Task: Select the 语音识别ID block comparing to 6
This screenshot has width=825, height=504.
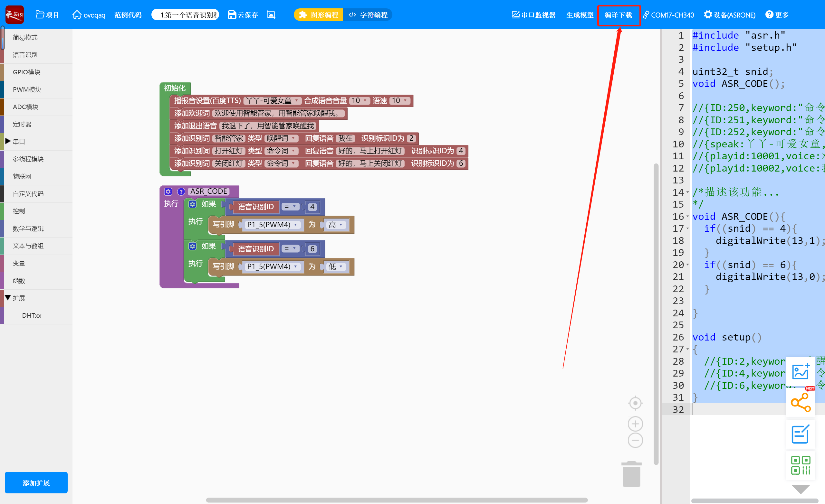Action: click(255, 249)
